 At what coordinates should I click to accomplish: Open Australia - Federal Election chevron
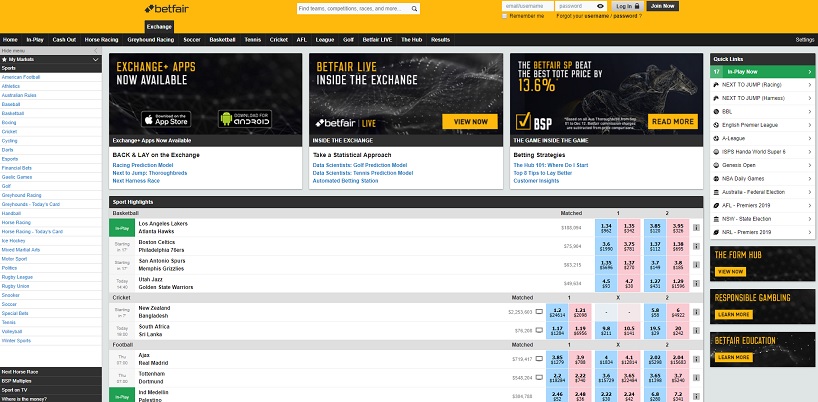(x=810, y=192)
